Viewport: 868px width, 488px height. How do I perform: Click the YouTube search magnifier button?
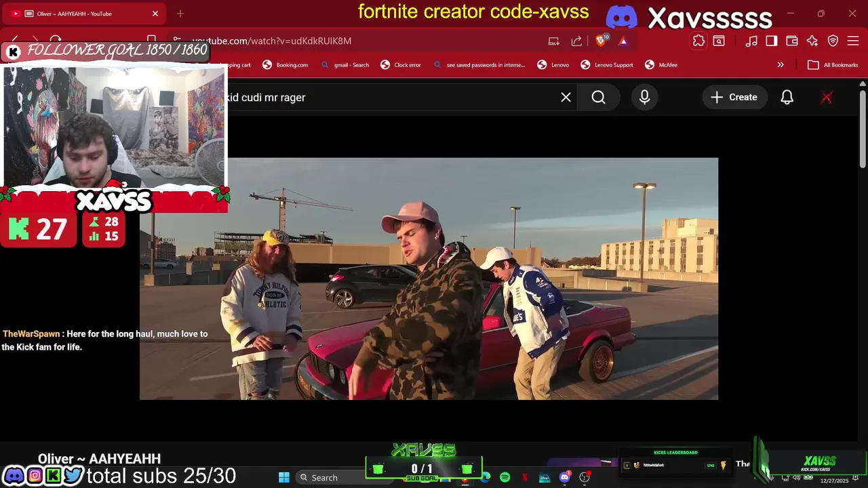click(598, 98)
